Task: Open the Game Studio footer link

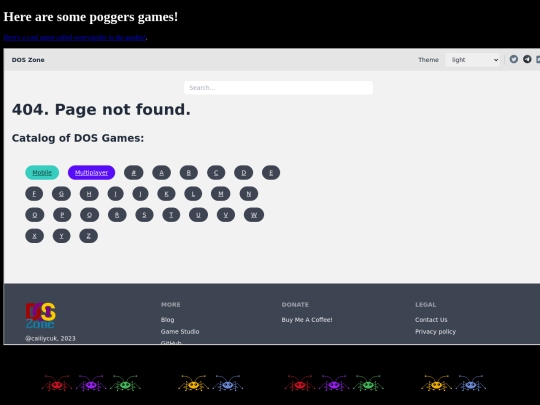Action: point(180,331)
